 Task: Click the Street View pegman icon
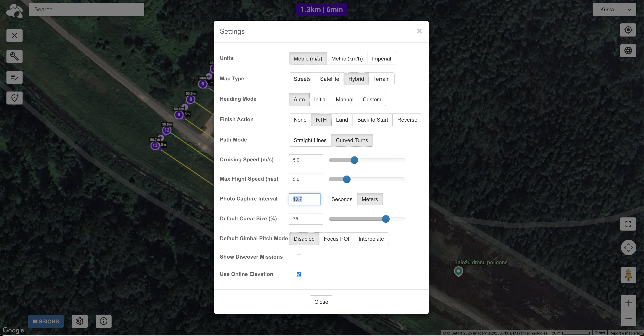(x=628, y=275)
